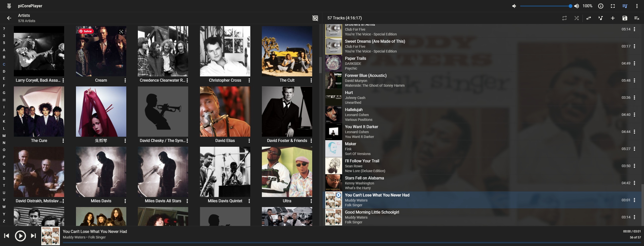Skip to the previous track
Viewport: 644px width, 246px height.
(7, 236)
